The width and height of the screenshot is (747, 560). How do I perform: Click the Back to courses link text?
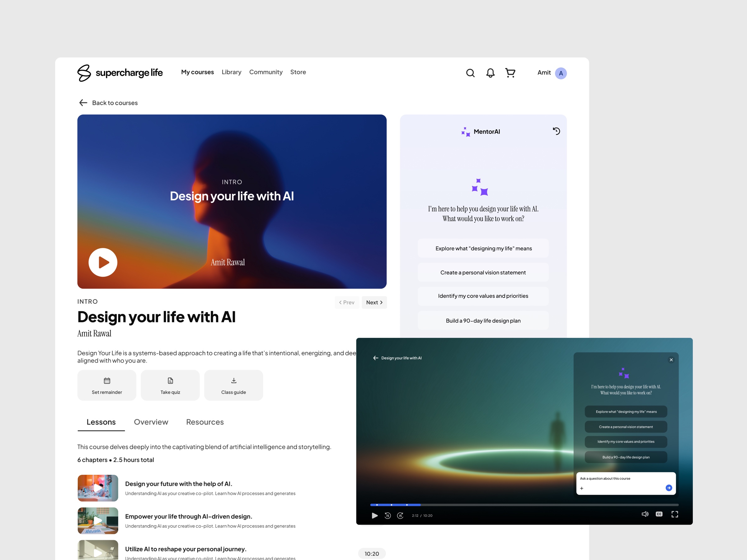(115, 103)
